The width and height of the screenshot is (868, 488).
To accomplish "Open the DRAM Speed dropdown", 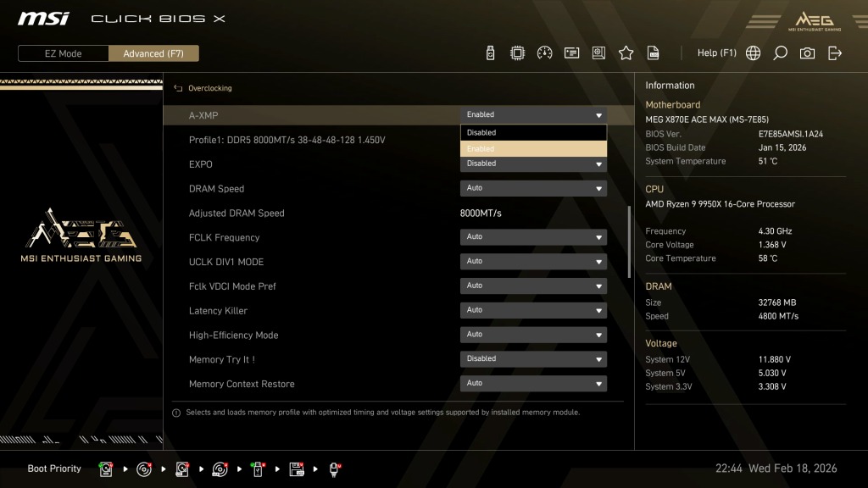I will [x=533, y=188].
